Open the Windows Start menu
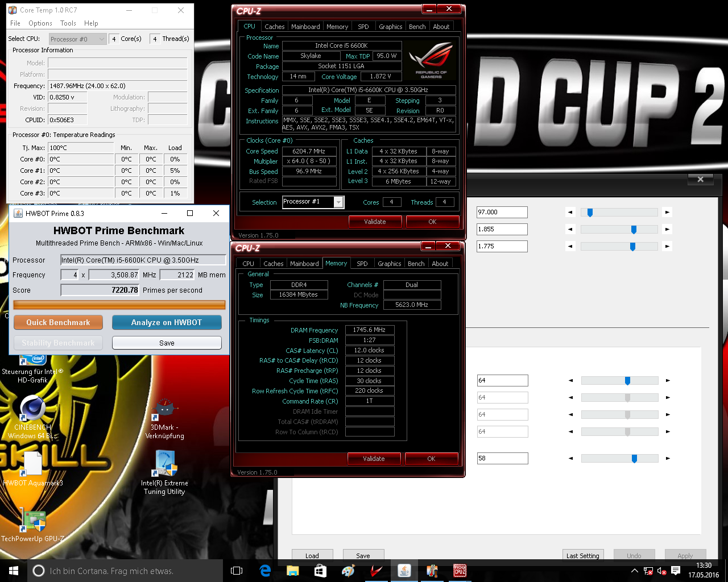Image resolution: width=728 pixels, height=582 pixels. pyautogui.click(x=14, y=571)
